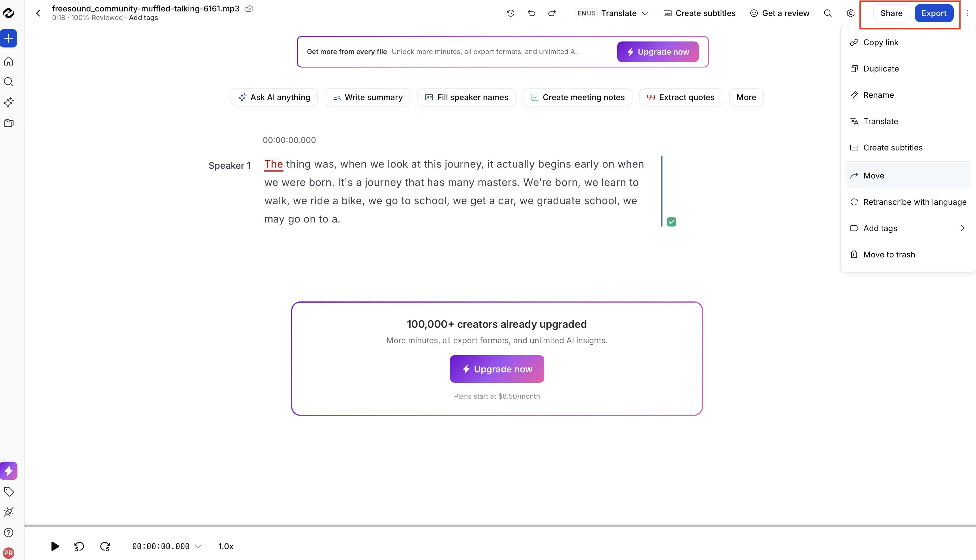The image size is (976, 560).
Task: Open the PR user avatar
Action: (x=9, y=553)
